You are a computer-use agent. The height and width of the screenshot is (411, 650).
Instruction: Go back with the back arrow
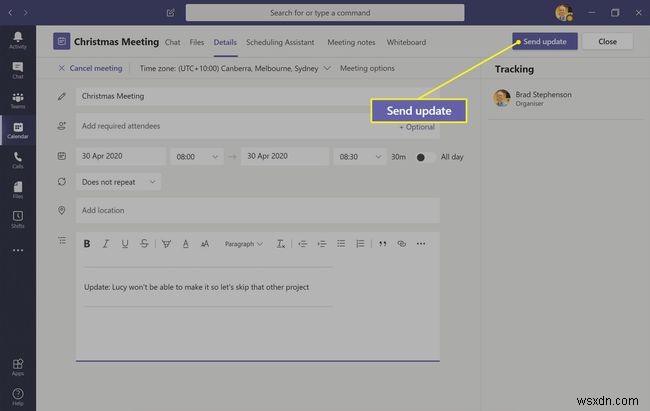point(10,13)
